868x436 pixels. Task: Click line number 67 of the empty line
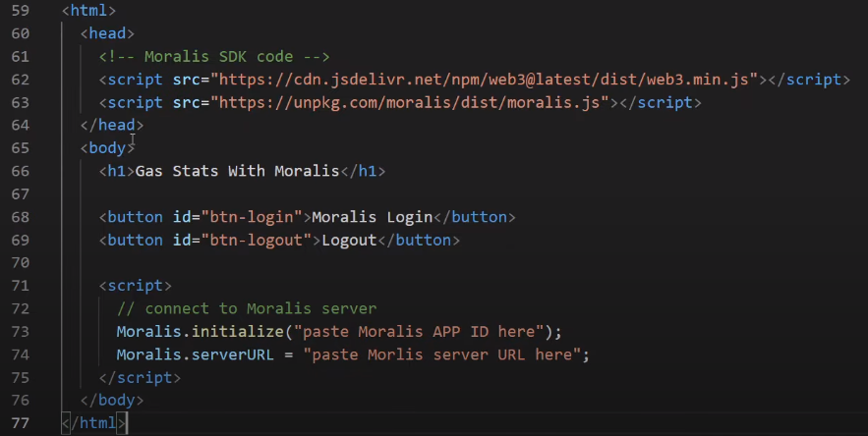(20, 194)
